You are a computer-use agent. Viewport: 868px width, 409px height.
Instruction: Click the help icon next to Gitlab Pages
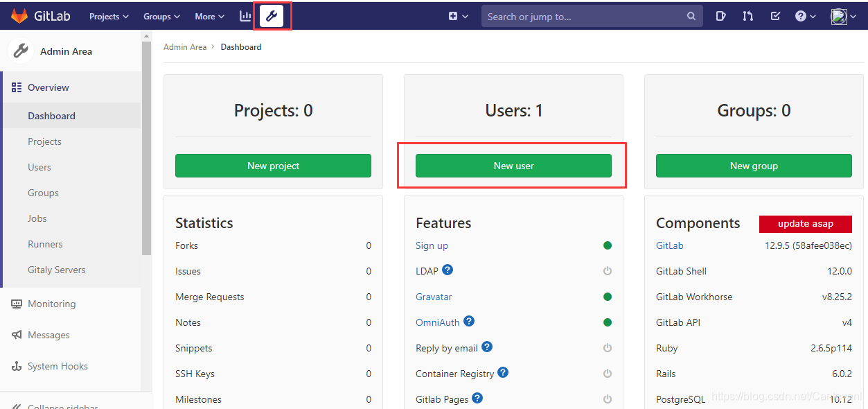point(477,398)
